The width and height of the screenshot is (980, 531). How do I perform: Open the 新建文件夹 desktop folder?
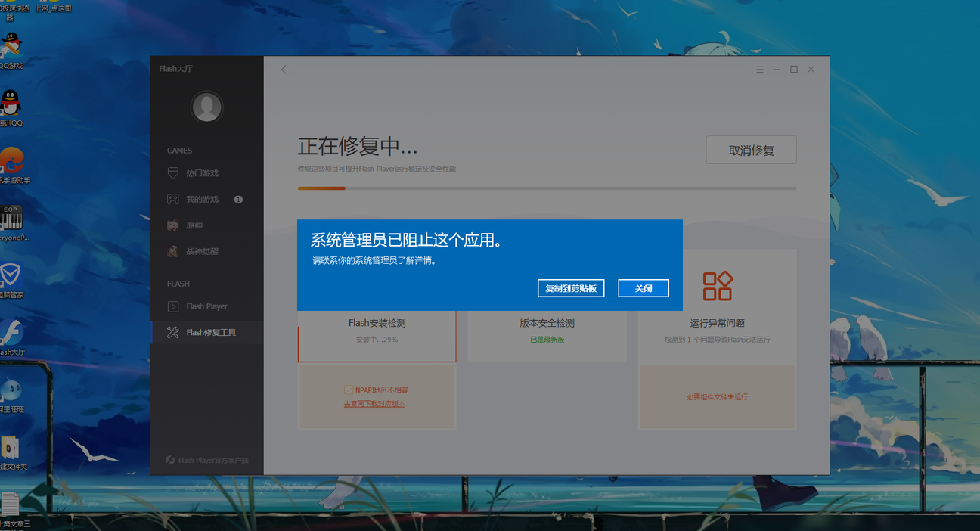[12, 452]
